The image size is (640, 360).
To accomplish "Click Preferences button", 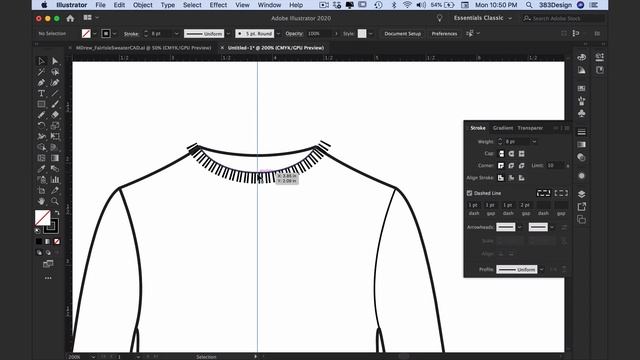I will tap(444, 33).
